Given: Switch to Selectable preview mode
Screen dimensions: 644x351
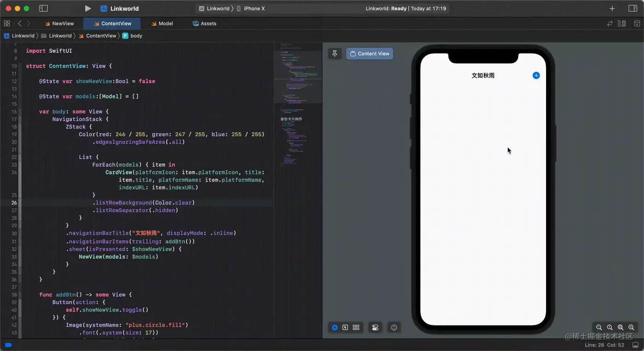Looking at the screenshot, I should click(345, 328).
